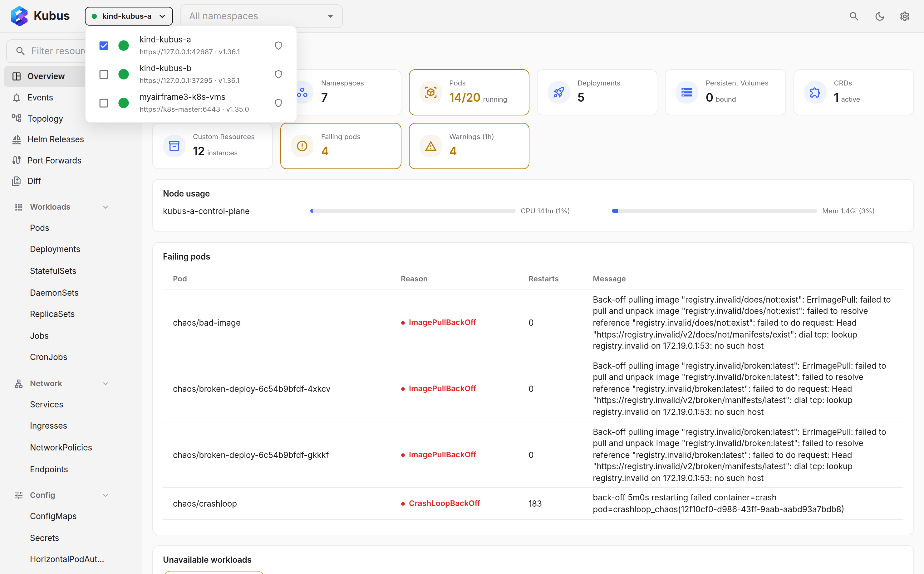Click the Namespaces card icon
This screenshot has height=574, width=924.
[303, 92]
